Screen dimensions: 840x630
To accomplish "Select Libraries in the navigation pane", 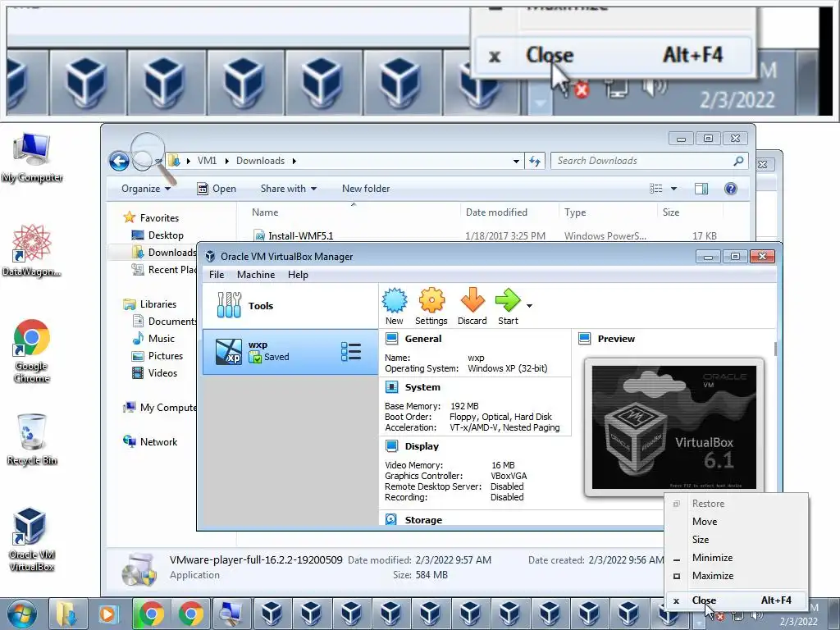I will pyautogui.click(x=158, y=304).
